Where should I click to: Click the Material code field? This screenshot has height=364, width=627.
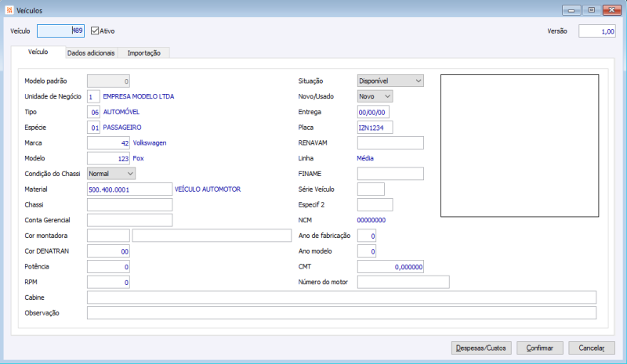click(129, 189)
